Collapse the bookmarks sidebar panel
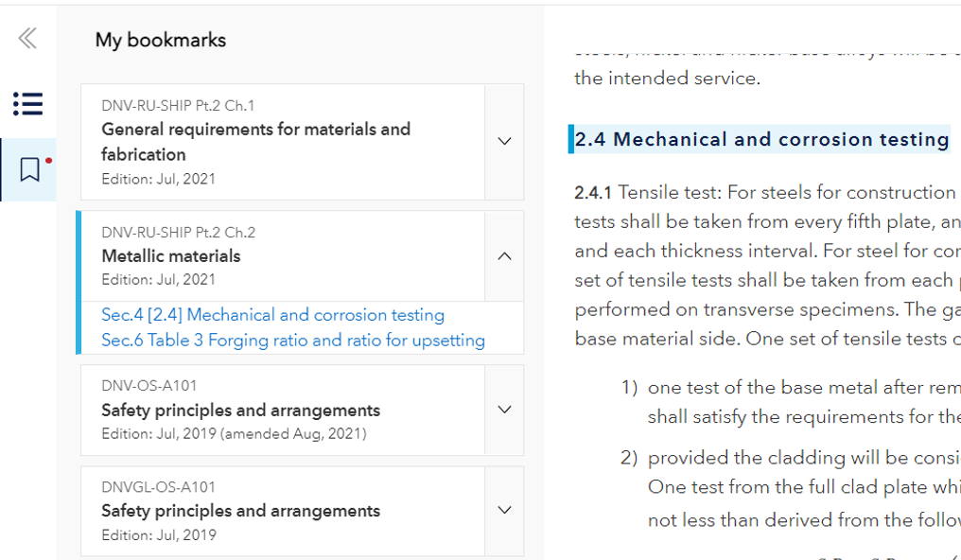 coord(27,38)
